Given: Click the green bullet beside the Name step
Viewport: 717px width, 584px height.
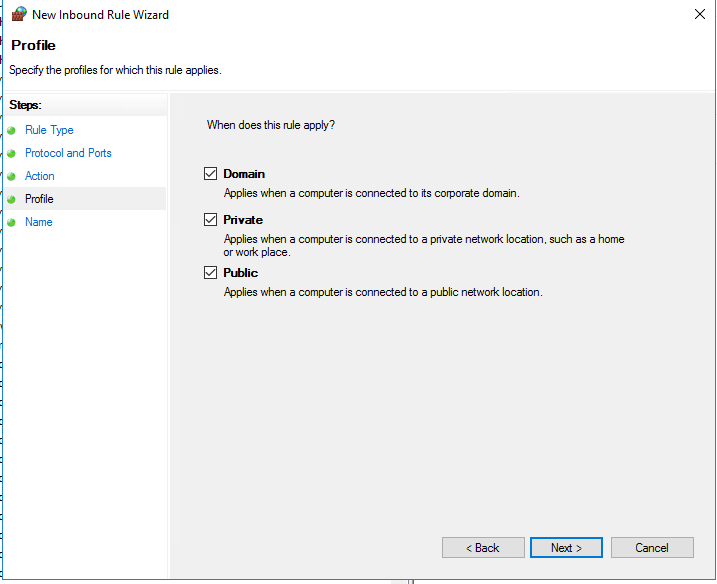Looking at the screenshot, I should point(11,223).
